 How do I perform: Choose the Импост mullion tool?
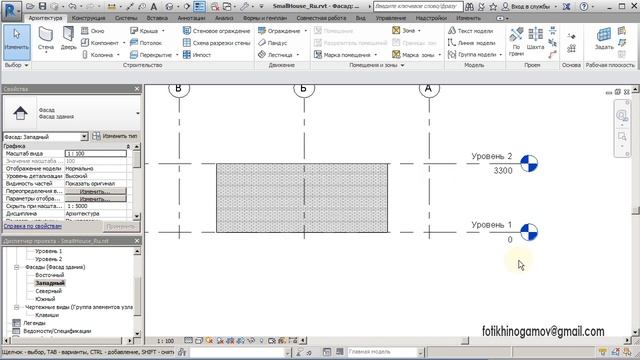[197, 54]
